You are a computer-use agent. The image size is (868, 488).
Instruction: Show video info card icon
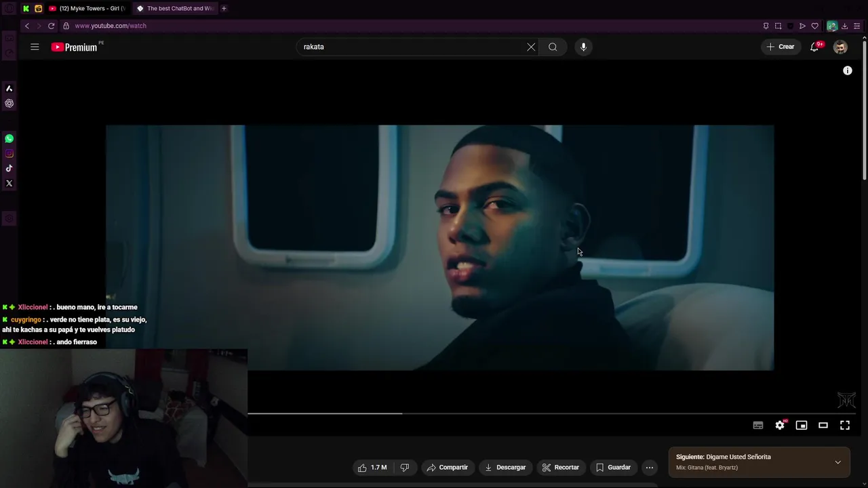(x=848, y=70)
